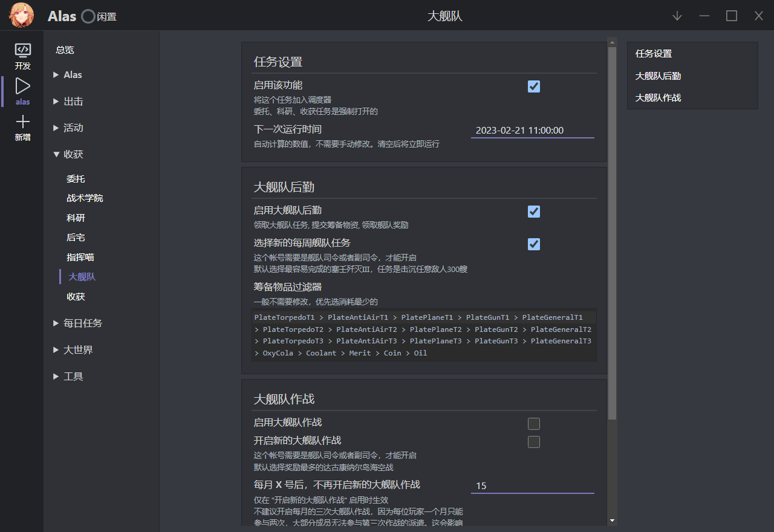Select the 大舰队 menu item

[x=82, y=277]
